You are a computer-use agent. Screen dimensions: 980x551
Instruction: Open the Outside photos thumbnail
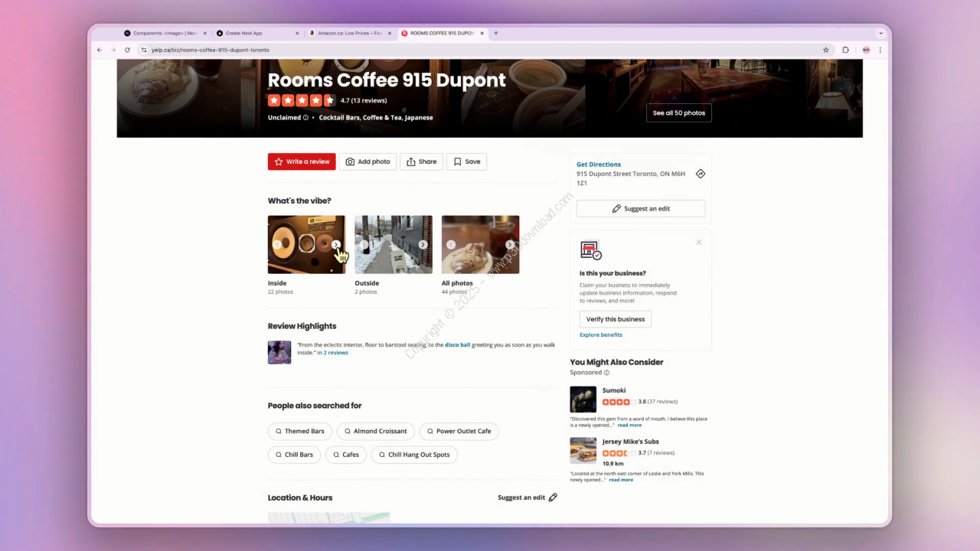pyautogui.click(x=394, y=244)
